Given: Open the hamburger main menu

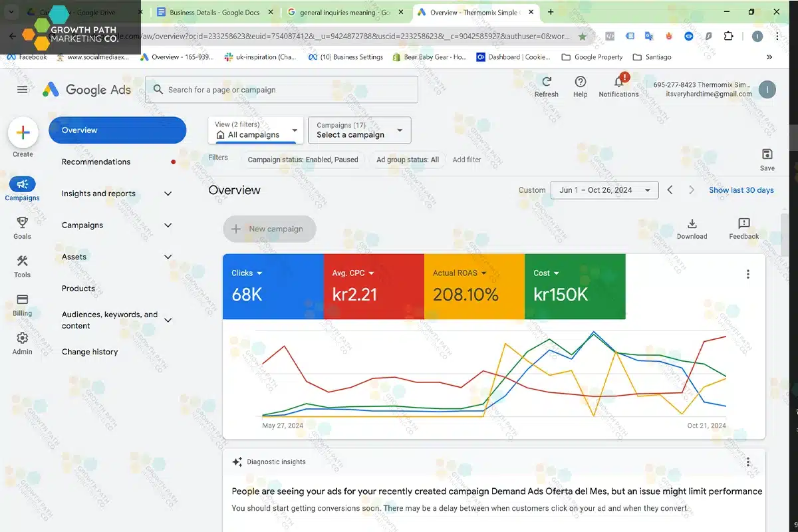Looking at the screenshot, I should [23, 90].
